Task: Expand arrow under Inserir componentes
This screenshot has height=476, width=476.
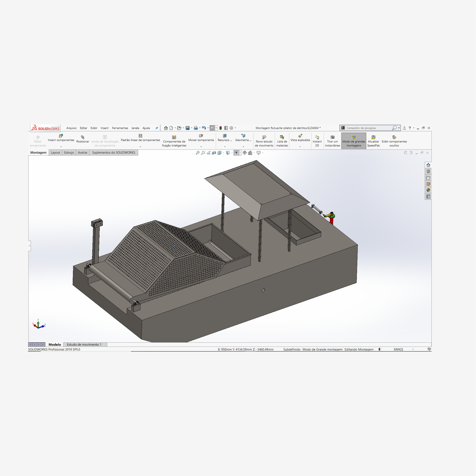Action: (x=61, y=147)
